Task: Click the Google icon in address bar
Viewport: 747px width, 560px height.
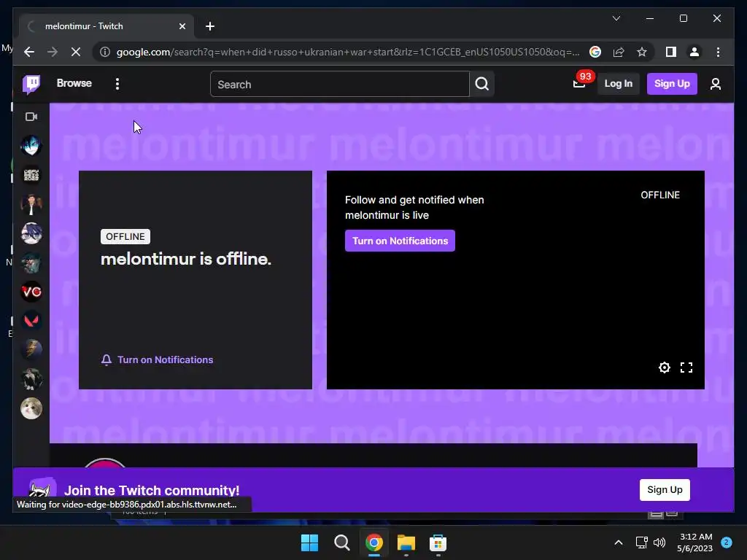Action: 595,52
